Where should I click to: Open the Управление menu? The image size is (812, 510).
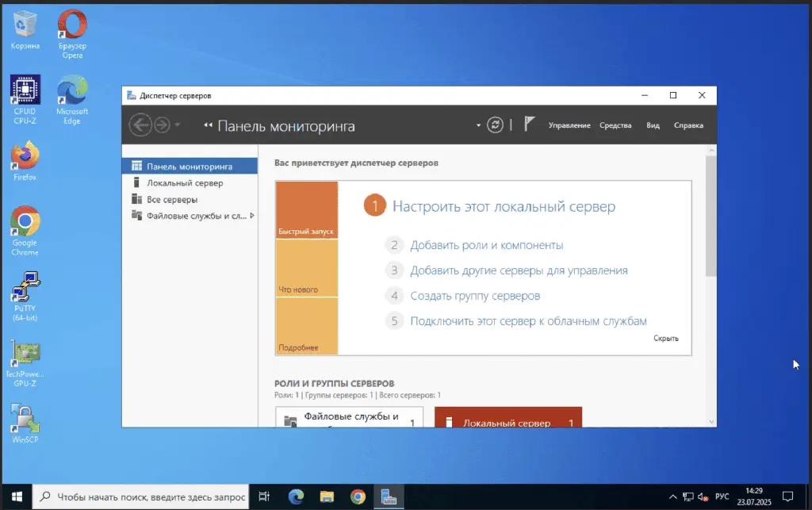pos(569,125)
